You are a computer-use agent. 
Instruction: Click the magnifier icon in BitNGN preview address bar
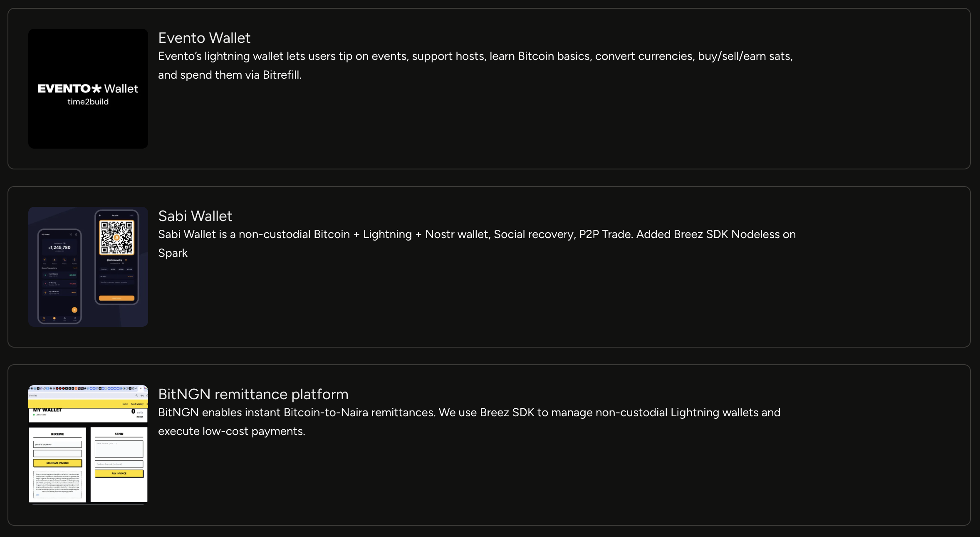pos(136,395)
